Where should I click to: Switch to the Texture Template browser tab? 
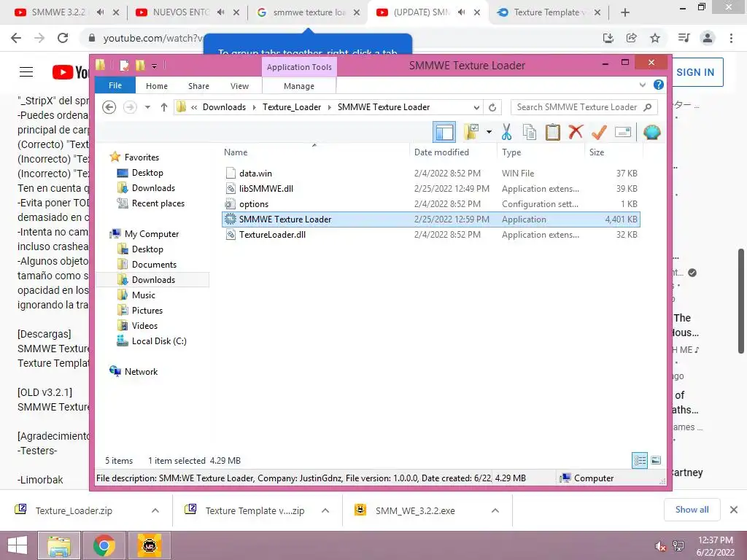point(547,12)
